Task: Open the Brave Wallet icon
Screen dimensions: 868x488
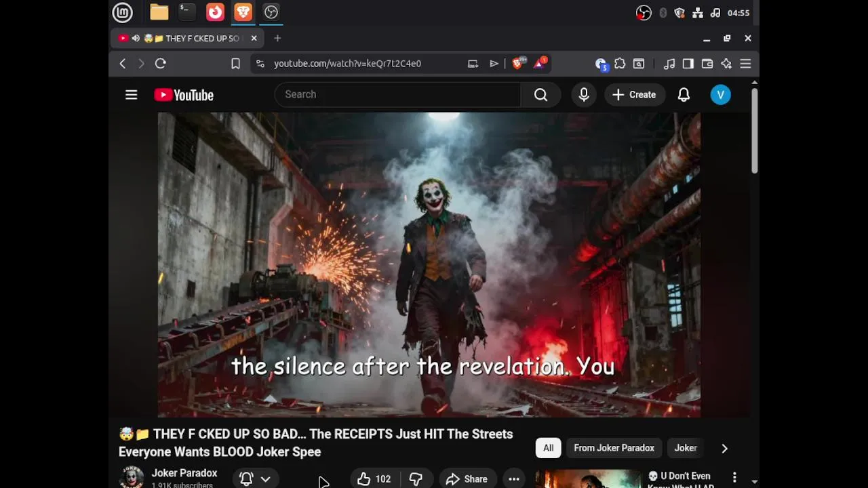Action: coord(707,63)
